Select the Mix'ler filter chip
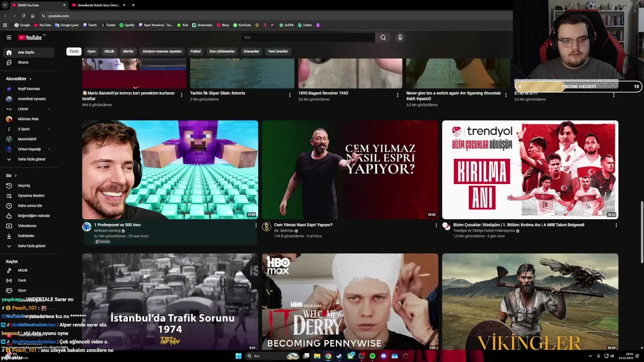 (128, 51)
